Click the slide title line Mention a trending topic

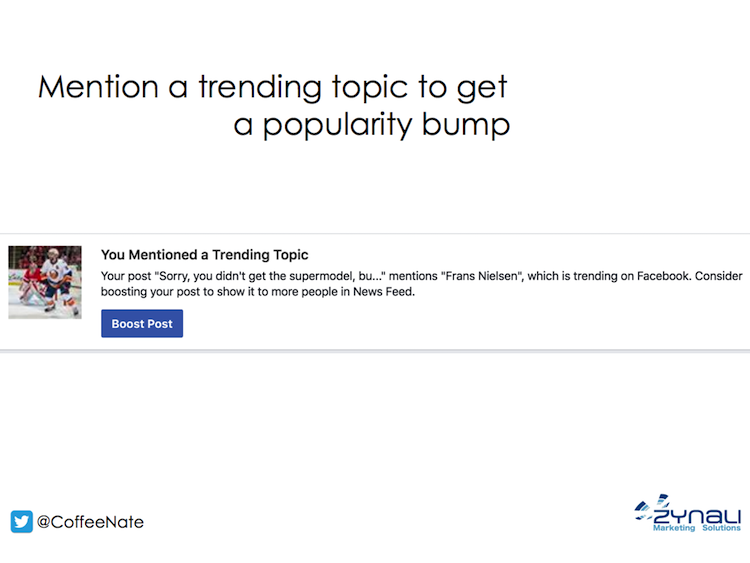(x=272, y=87)
